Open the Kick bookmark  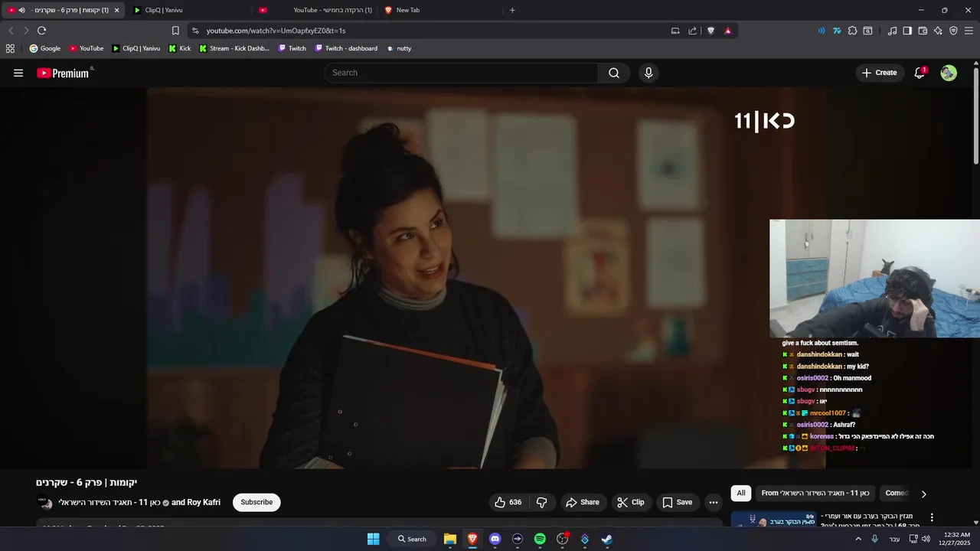tap(180, 48)
